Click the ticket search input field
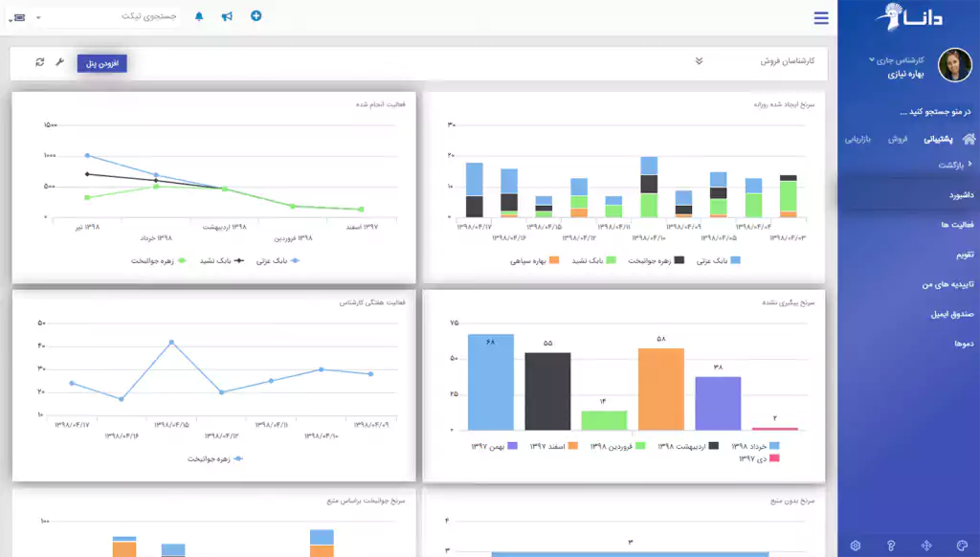The image size is (980, 557). 115,16
